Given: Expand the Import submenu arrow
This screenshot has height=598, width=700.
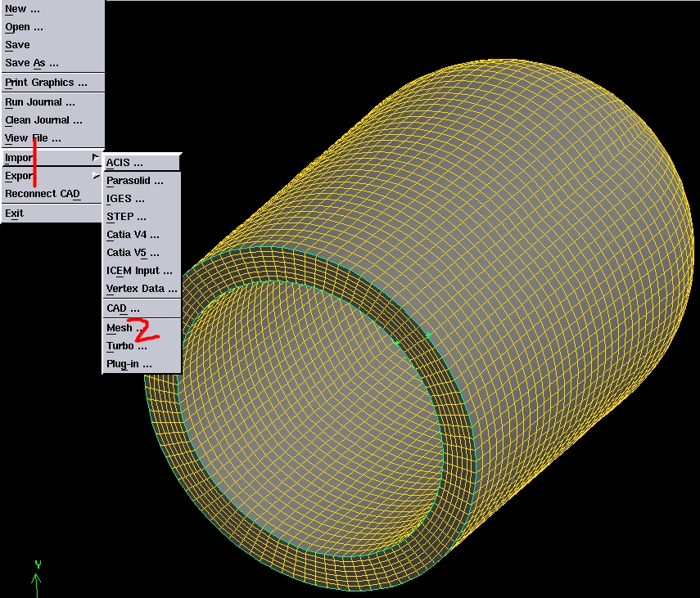Looking at the screenshot, I should [x=96, y=157].
